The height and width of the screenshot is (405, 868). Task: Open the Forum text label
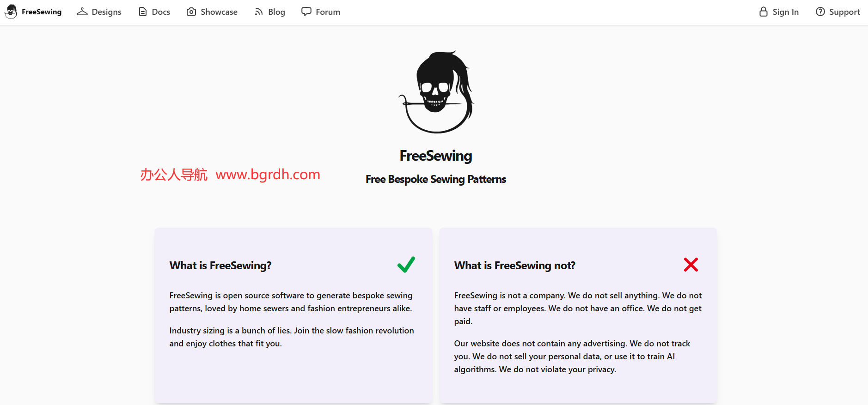click(328, 12)
